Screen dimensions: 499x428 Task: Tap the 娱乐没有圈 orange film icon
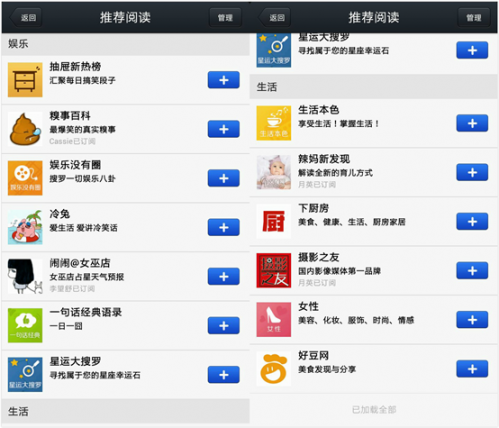click(25, 178)
